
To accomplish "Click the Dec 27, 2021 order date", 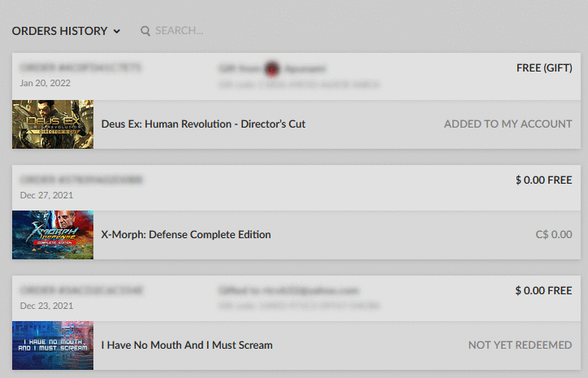I will click(x=46, y=195).
